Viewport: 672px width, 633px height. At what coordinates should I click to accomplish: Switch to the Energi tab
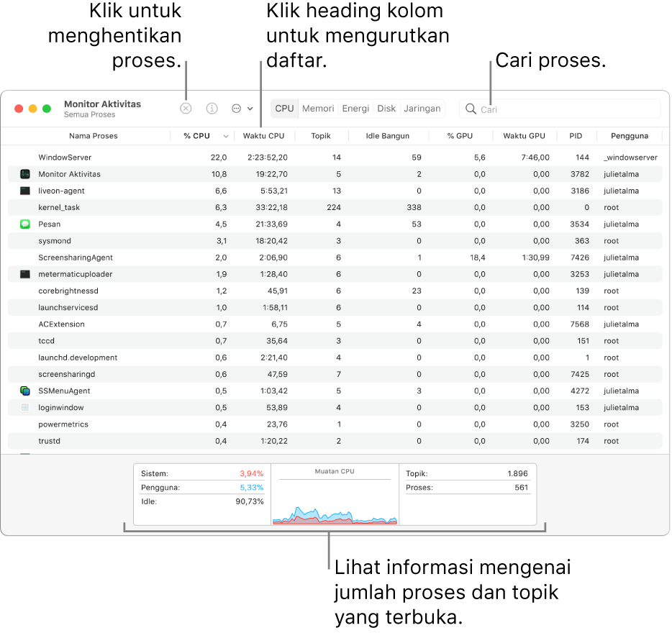(355, 109)
